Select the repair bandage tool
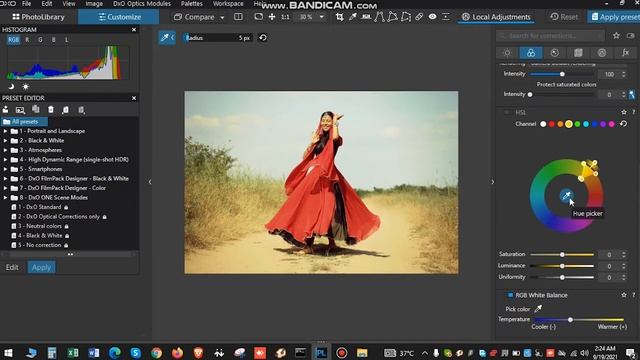The height and width of the screenshot is (360, 640). point(419,17)
